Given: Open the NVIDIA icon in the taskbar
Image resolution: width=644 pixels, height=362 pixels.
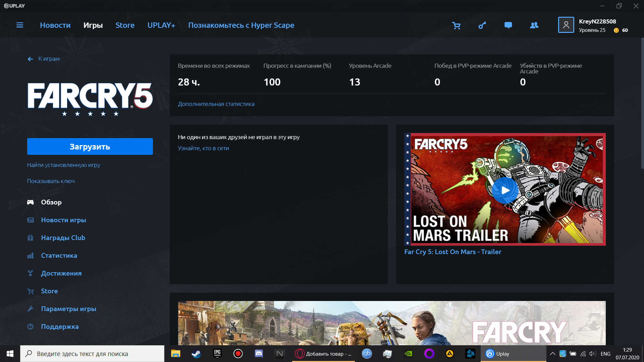Looking at the screenshot, I should 408,354.
